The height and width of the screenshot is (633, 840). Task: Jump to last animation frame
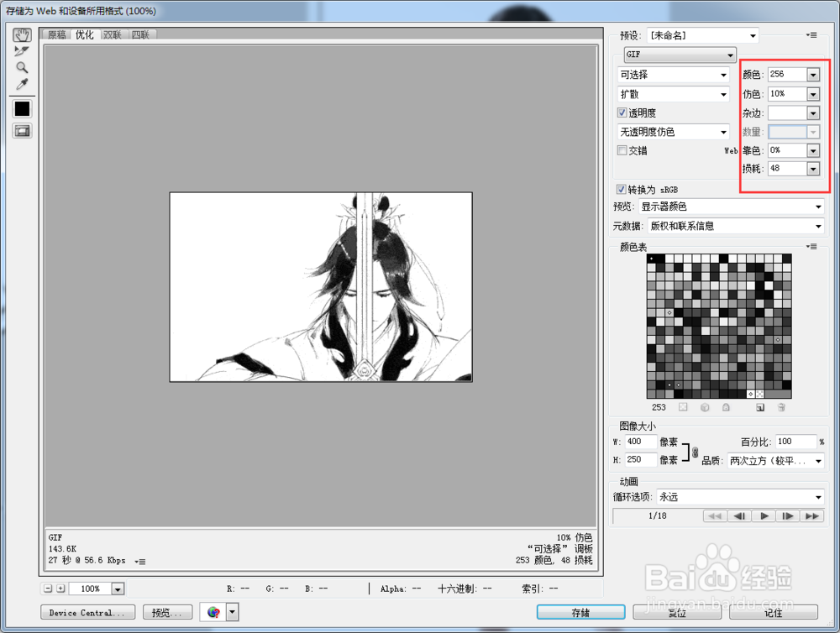pyautogui.click(x=812, y=516)
